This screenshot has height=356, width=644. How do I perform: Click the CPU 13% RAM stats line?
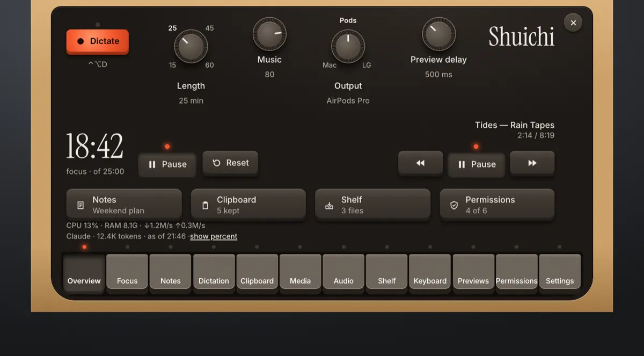tap(136, 226)
